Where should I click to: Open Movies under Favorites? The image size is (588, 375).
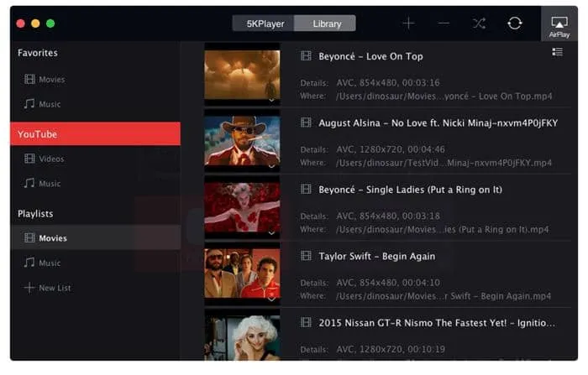tap(45, 80)
